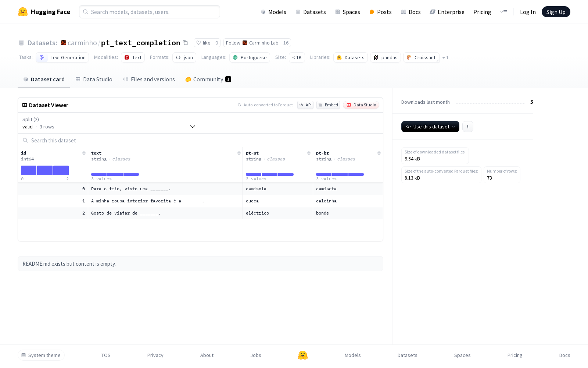Open the Community tab

(208, 79)
